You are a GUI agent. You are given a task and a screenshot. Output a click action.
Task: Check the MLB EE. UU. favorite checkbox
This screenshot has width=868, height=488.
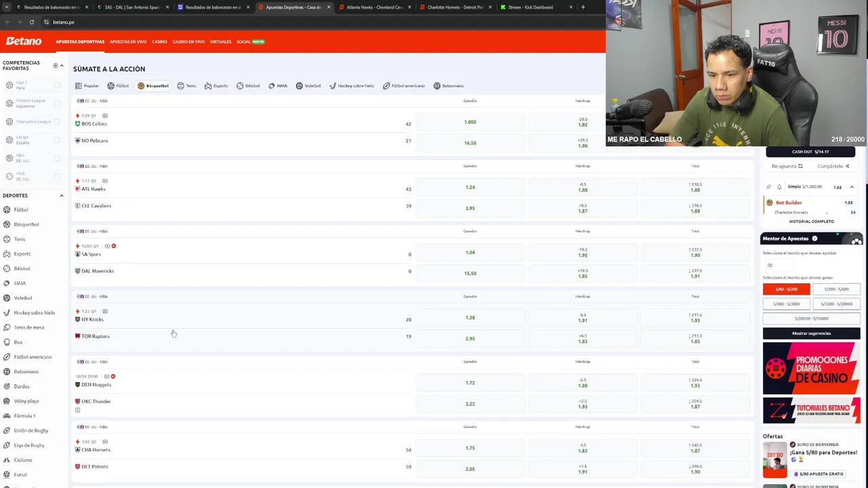click(x=57, y=176)
